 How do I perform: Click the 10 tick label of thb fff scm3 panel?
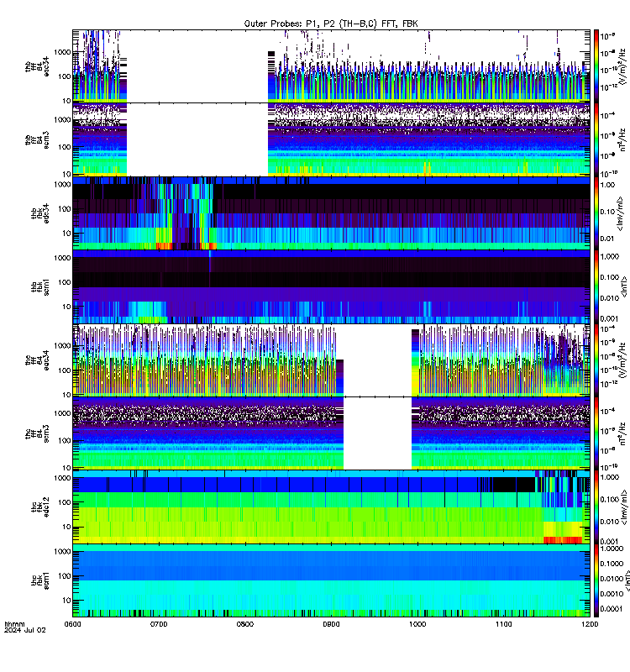pyautogui.click(x=67, y=174)
